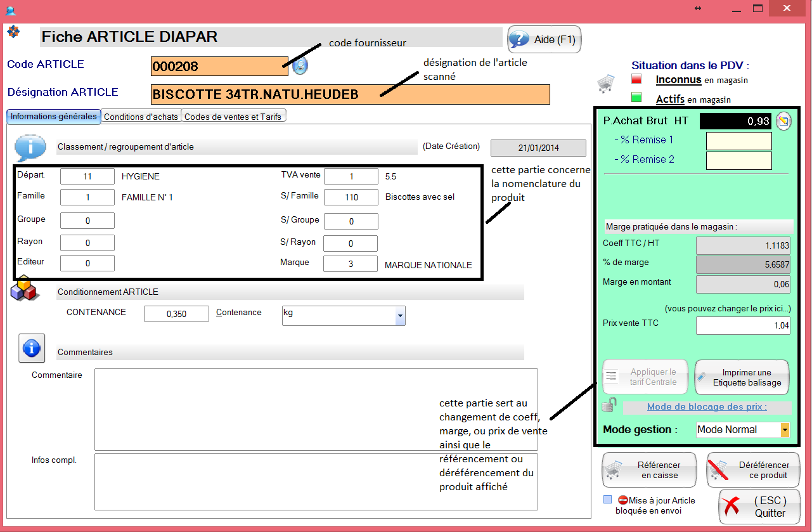Click the Référencer en caisse button

click(x=649, y=470)
